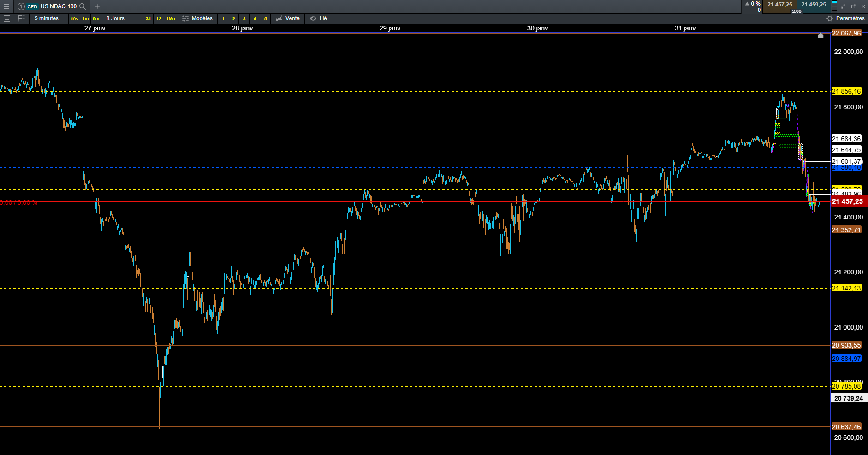Viewport: 868px width, 455px height.
Task: Select the 10s interval shortcut
Action: [x=74, y=19]
